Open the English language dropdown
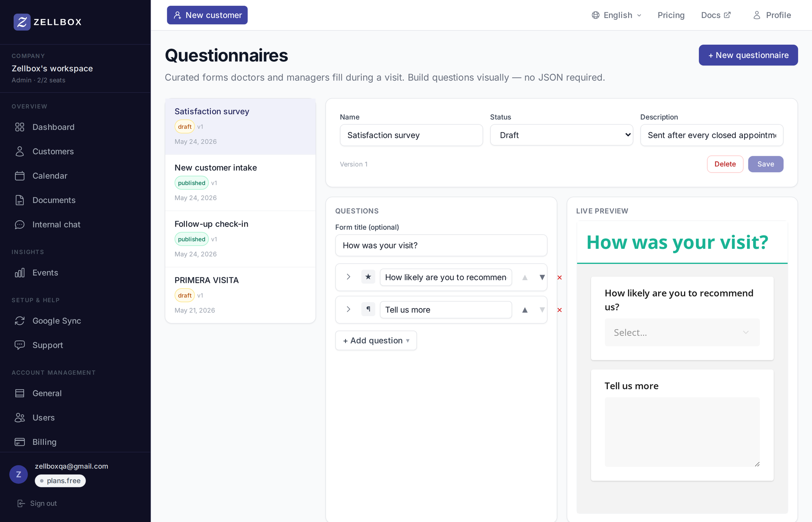Image resolution: width=812 pixels, height=522 pixels. tap(617, 15)
